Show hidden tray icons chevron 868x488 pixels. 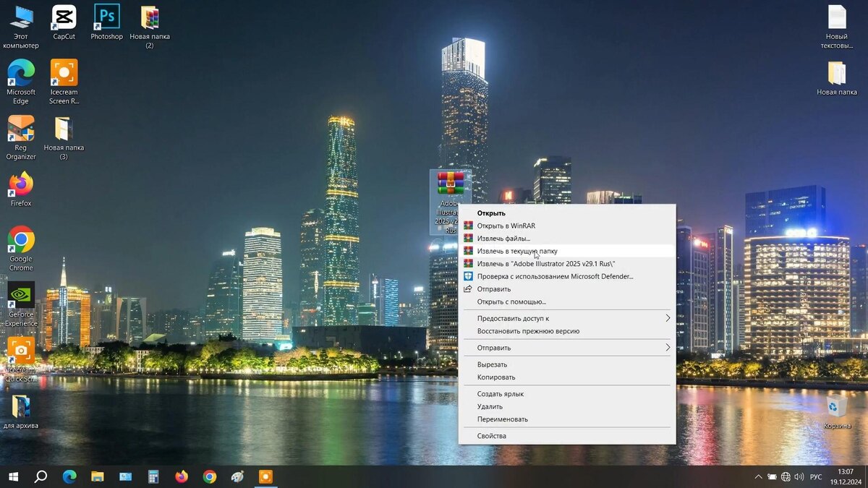pyautogui.click(x=758, y=476)
